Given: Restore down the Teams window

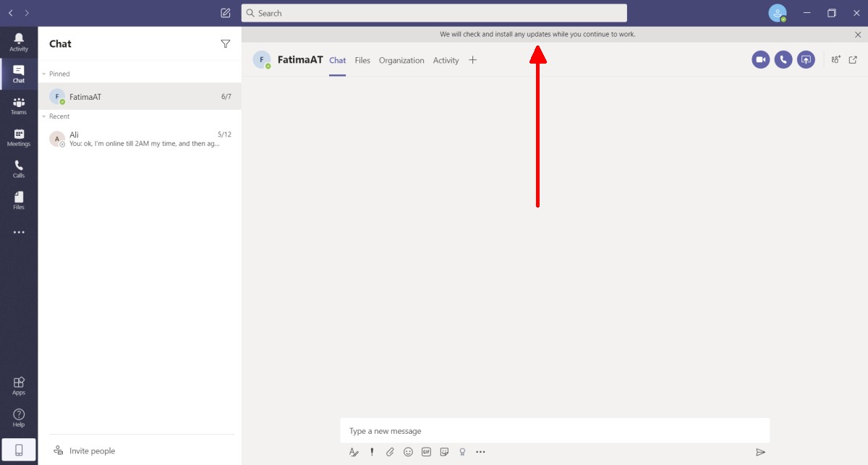Looking at the screenshot, I should [832, 13].
